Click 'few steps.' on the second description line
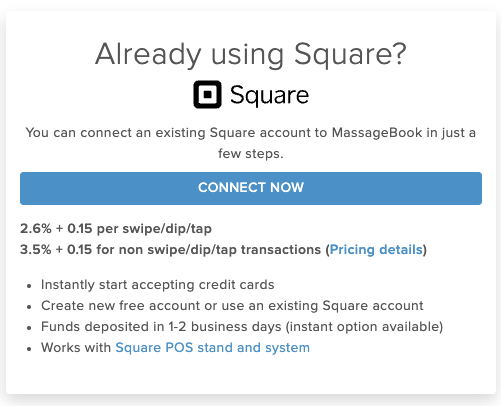The width and height of the screenshot is (501, 406). 251,154
